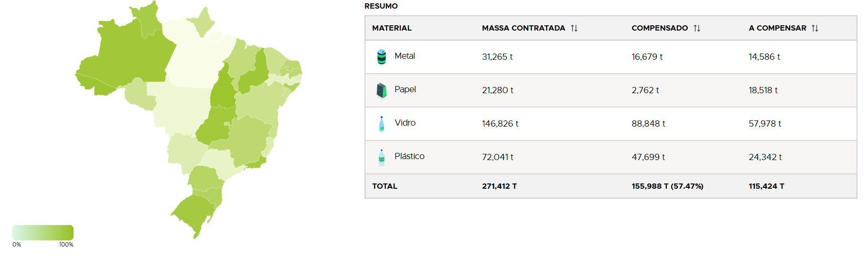Select the Metal row label
Image resolution: width=868 pixels, height=258 pixels.
[405, 56]
